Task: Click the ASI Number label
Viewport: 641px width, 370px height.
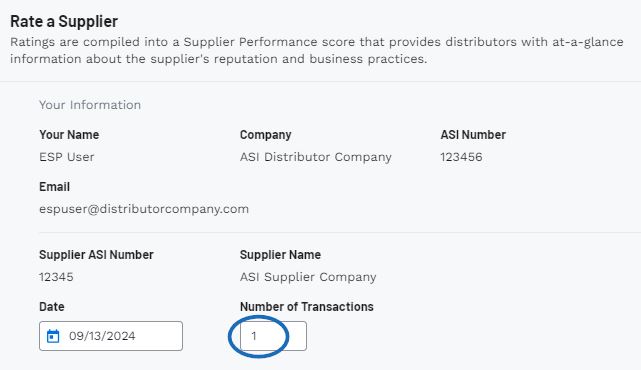Action: (x=473, y=135)
